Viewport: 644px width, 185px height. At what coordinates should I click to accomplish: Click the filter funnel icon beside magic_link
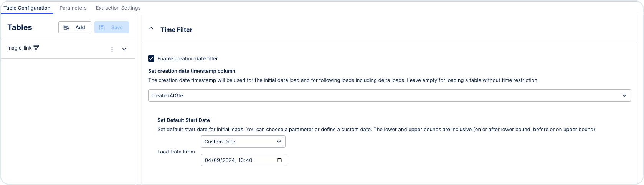(36, 48)
